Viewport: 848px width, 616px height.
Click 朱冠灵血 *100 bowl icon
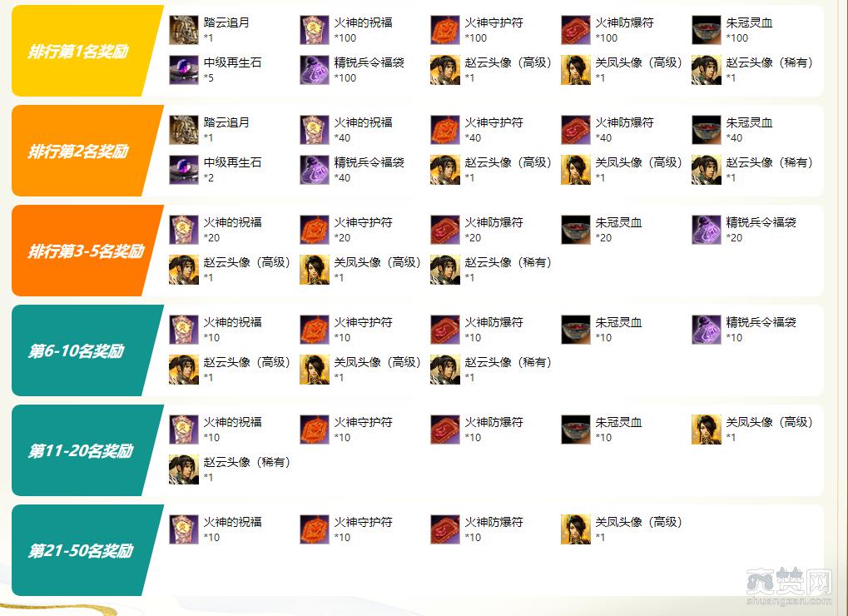(707, 30)
